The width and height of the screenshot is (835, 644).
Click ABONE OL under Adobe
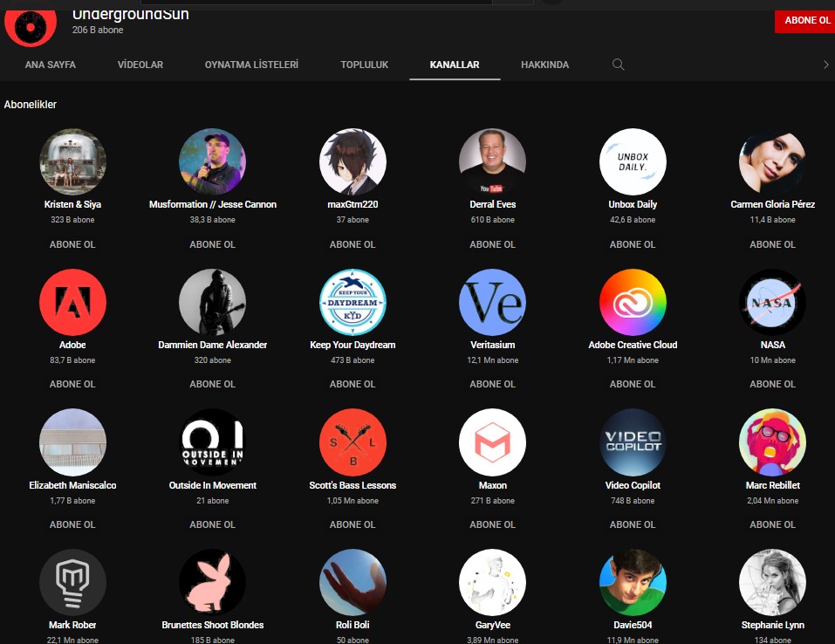[x=73, y=384]
